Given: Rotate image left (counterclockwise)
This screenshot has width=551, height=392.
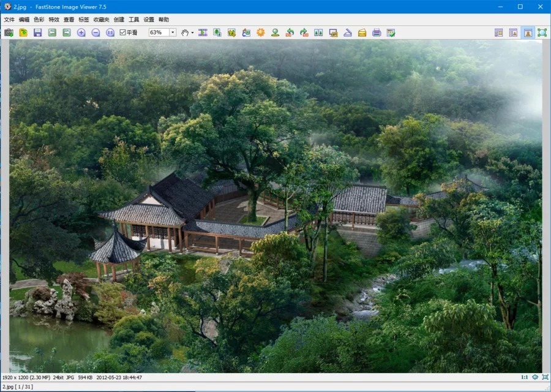Looking at the screenshot, I should [290, 32].
